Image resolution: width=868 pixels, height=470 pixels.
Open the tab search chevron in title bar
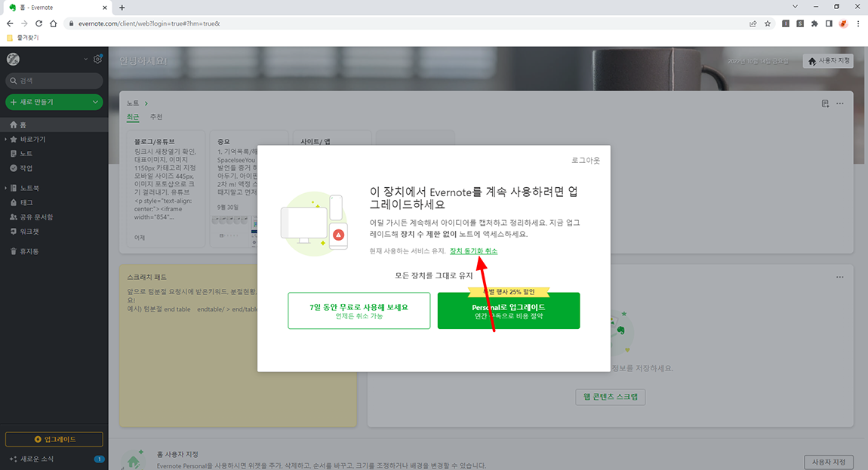795,7
